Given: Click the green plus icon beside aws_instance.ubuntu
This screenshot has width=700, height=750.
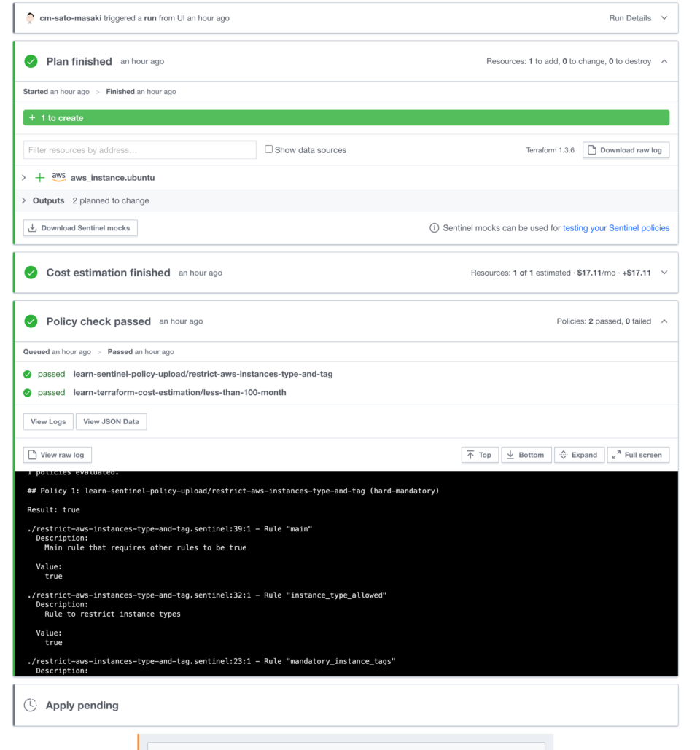Looking at the screenshot, I should tap(39, 178).
